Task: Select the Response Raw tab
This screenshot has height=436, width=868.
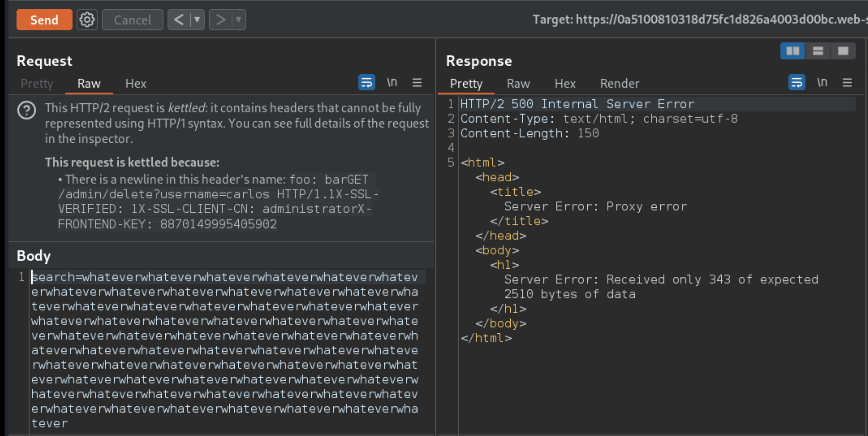Action: (518, 84)
